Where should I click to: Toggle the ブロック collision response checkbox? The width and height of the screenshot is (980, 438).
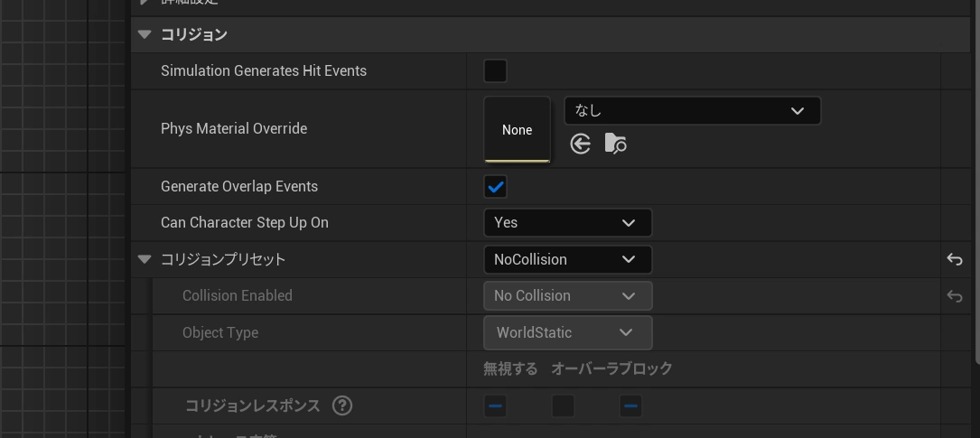click(x=630, y=406)
